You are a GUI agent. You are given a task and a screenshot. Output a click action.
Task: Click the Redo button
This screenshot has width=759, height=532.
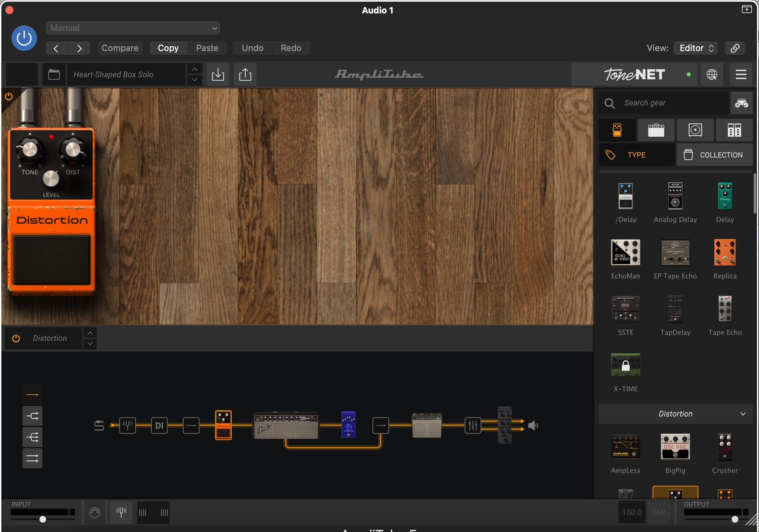291,48
